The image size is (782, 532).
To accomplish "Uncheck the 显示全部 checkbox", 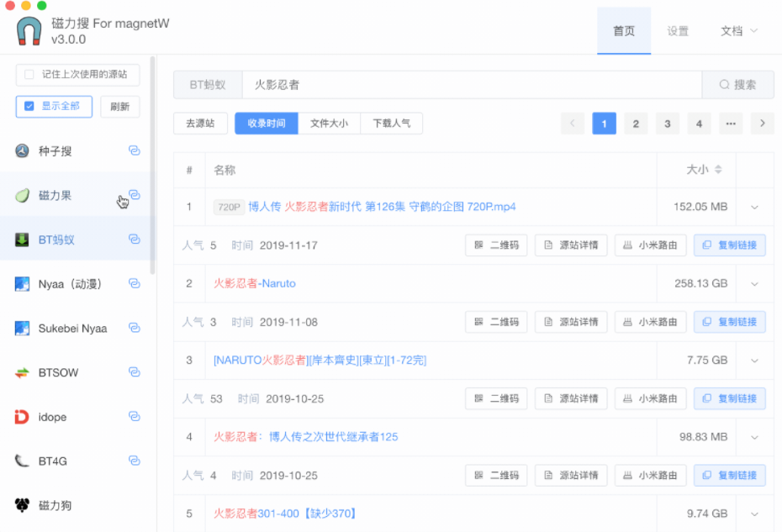I will [29, 106].
